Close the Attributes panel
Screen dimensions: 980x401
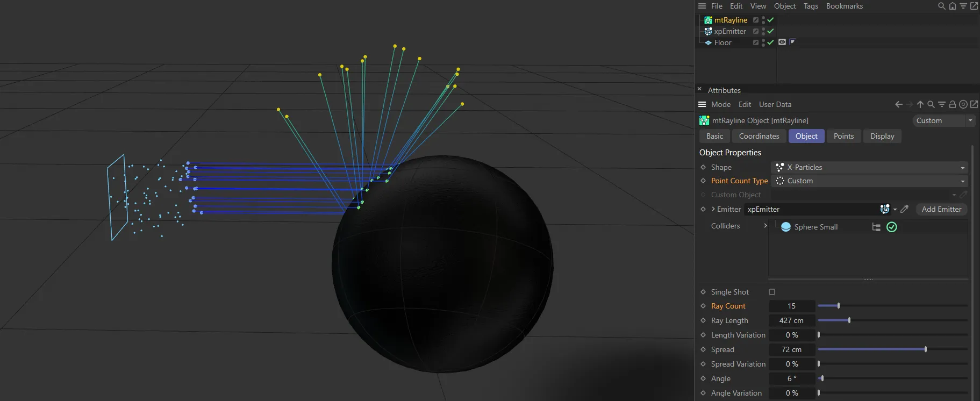pos(699,89)
